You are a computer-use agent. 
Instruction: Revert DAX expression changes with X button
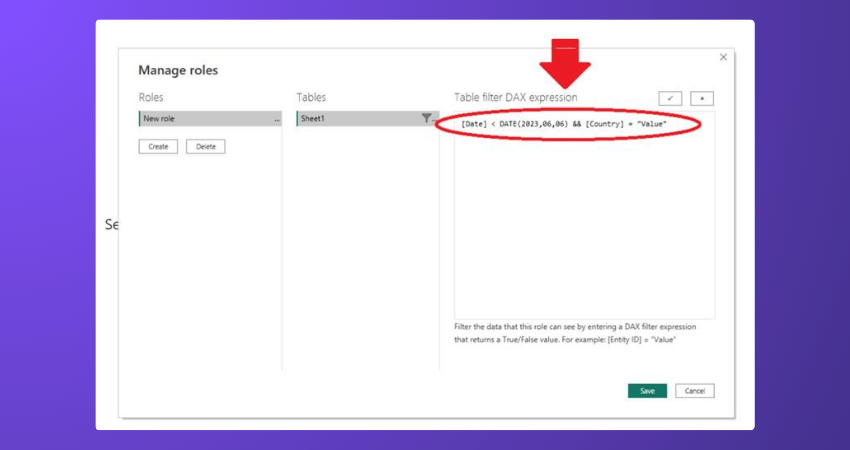click(x=702, y=99)
